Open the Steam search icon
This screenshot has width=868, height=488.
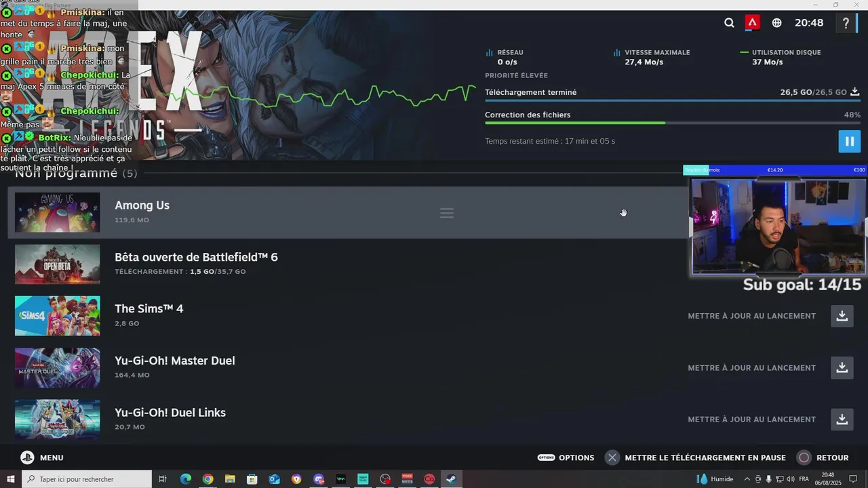click(x=729, y=22)
